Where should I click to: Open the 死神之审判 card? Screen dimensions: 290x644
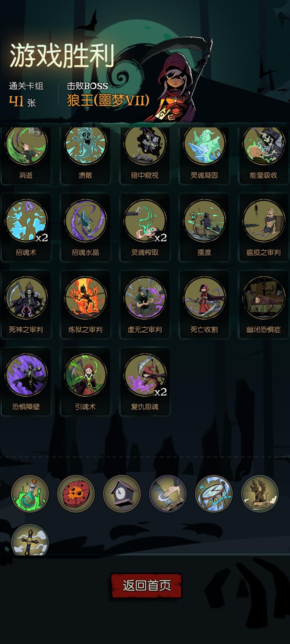[26, 304]
